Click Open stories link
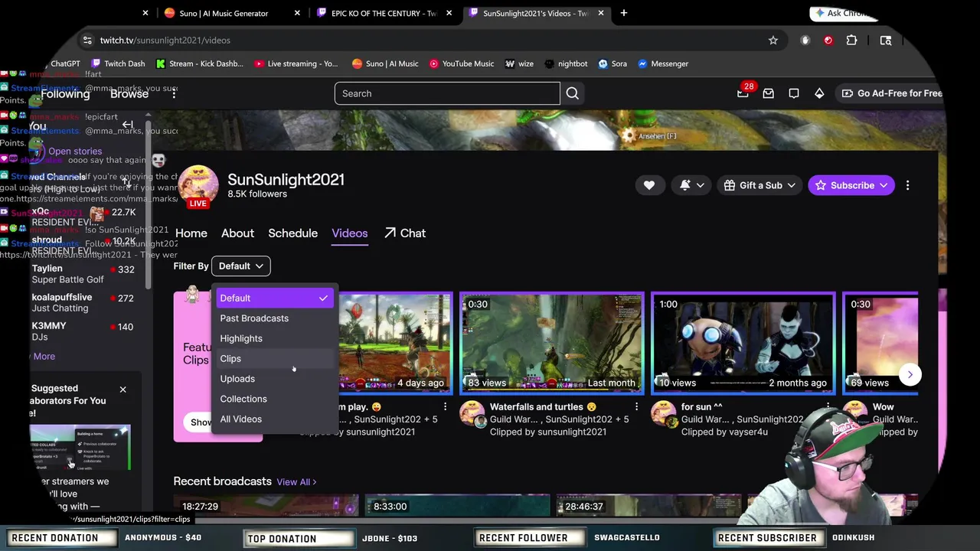Screen dimensions: 980x551 pyautogui.click(x=75, y=152)
